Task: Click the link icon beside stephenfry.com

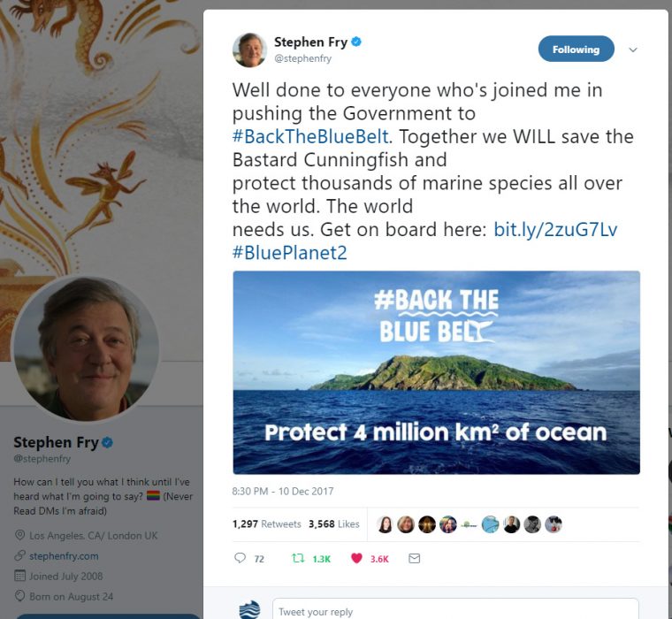Action: [19, 555]
